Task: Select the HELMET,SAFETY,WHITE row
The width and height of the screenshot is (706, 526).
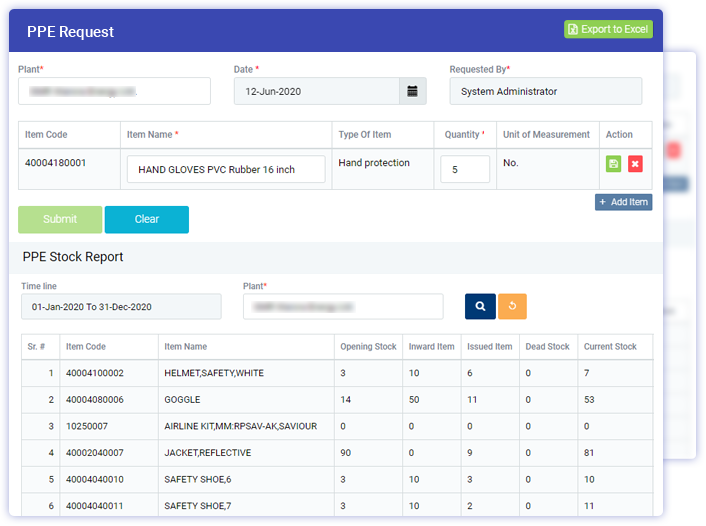Action: 214,373
